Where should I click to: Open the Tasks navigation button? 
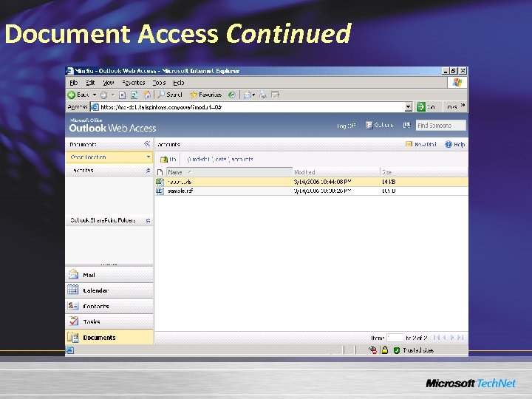click(109, 321)
